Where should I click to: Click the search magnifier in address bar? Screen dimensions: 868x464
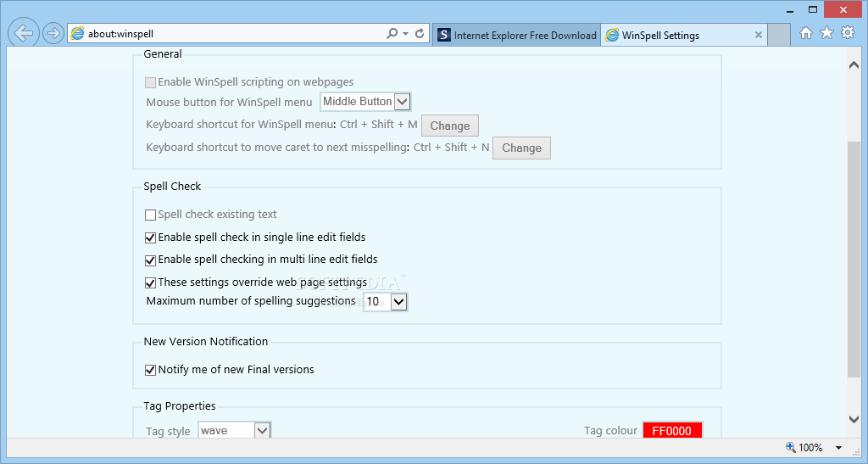[392, 34]
